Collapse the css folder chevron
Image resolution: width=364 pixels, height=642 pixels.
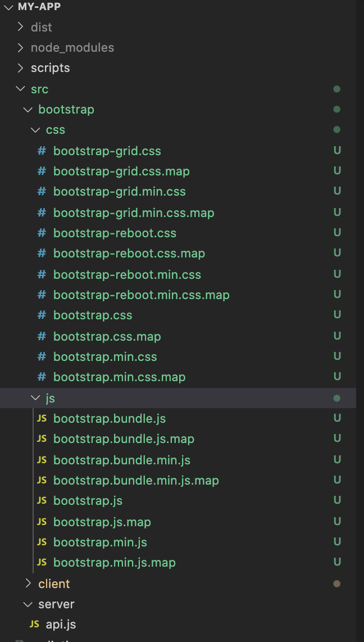35,130
